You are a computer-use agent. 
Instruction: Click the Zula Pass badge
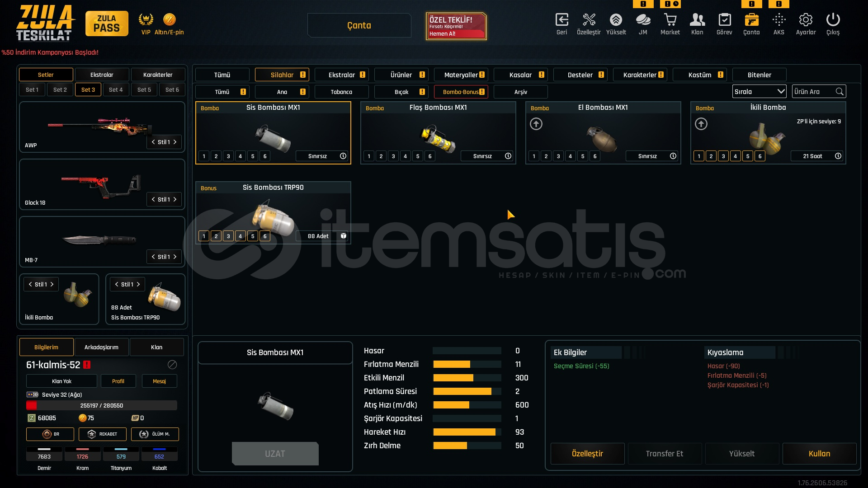[107, 23]
